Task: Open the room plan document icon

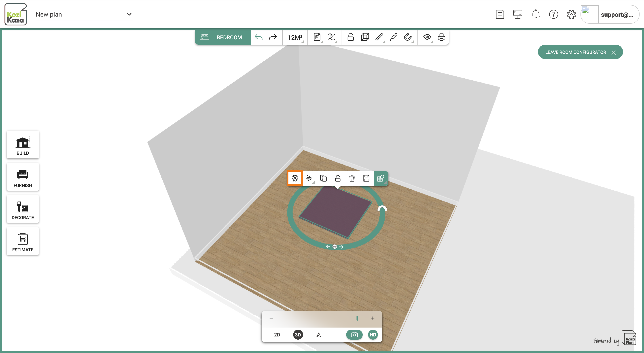Action: click(x=317, y=37)
